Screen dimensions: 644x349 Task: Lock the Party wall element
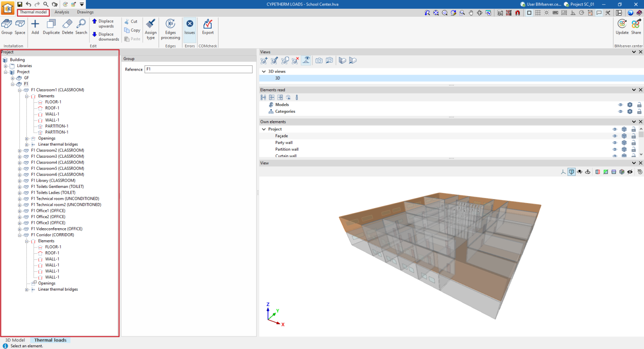[x=634, y=142]
